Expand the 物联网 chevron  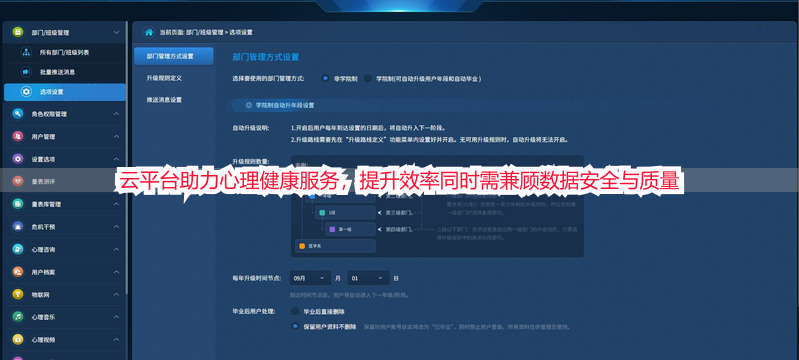click(x=116, y=294)
